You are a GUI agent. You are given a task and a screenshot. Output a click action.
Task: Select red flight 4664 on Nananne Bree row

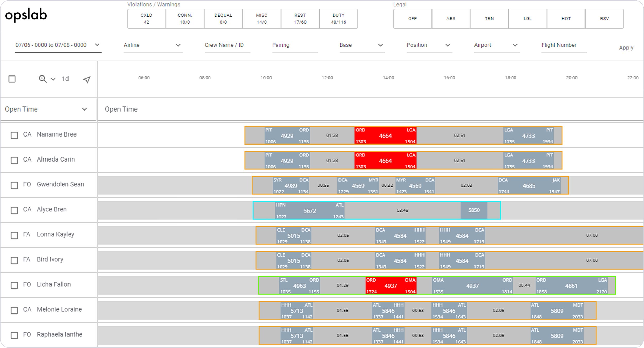pyautogui.click(x=385, y=135)
